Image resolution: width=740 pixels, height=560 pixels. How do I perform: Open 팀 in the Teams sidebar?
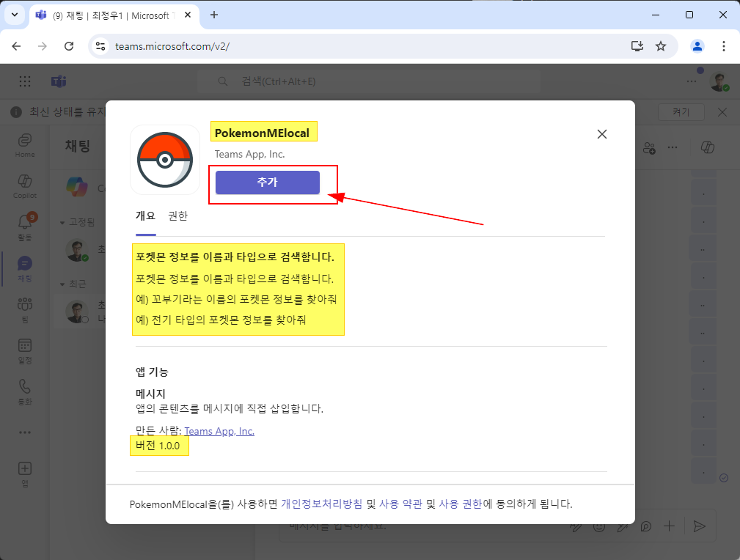coord(24,309)
